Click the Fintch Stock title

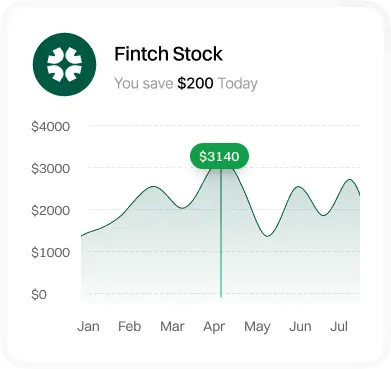(168, 54)
